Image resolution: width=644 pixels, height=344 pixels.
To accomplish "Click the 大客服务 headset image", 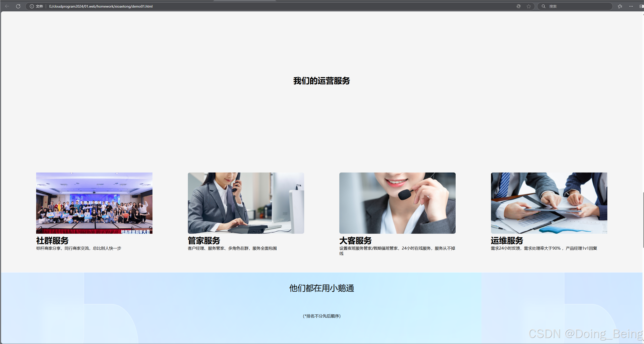I will (x=397, y=203).
